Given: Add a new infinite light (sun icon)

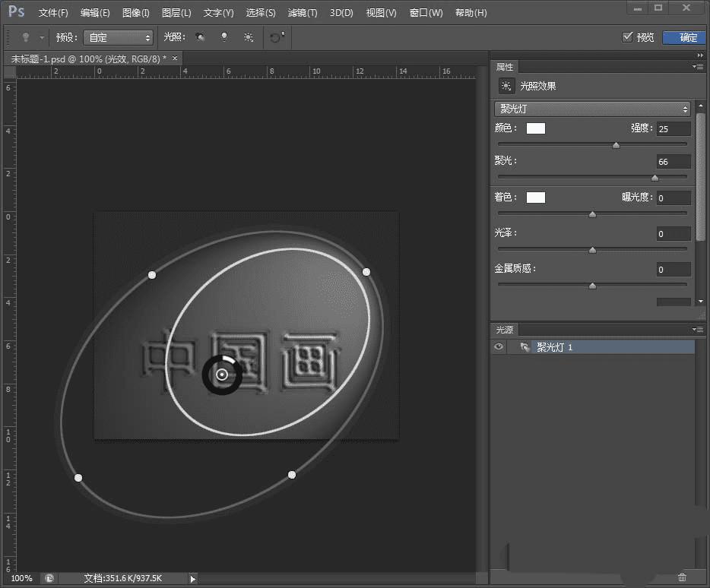Looking at the screenshot, I should [x=249, y=37].
